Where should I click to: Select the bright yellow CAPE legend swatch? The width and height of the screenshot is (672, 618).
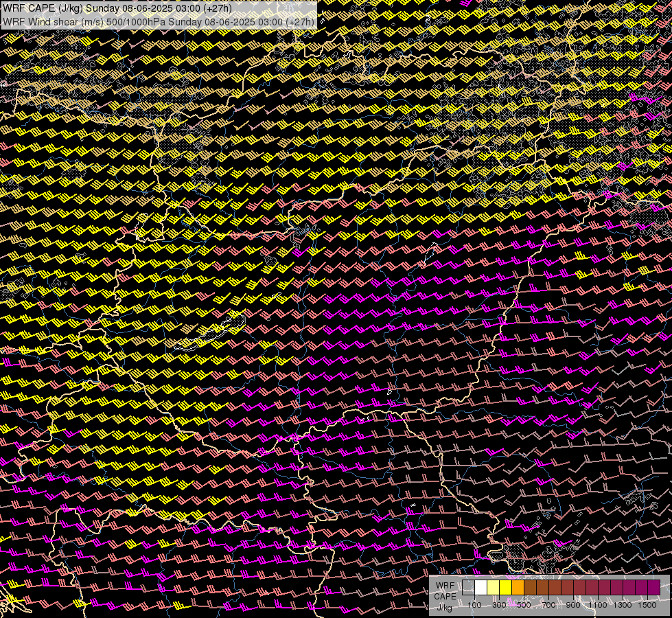point(506,588)
